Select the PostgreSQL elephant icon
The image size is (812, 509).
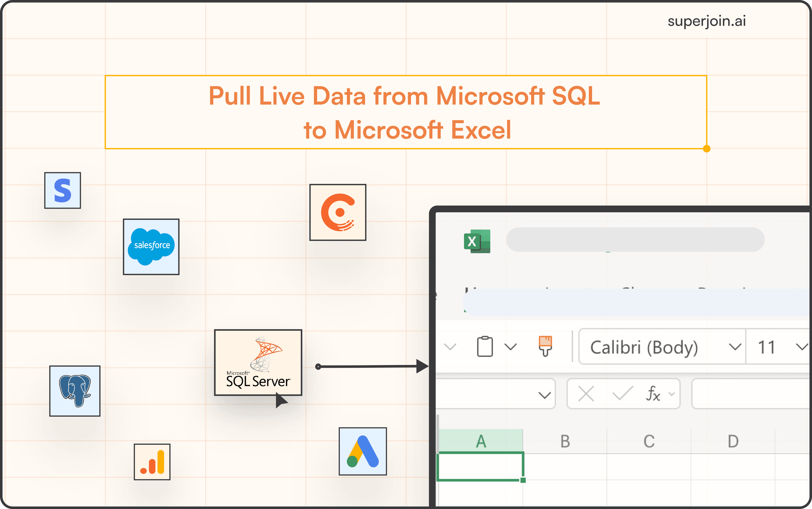75,391
